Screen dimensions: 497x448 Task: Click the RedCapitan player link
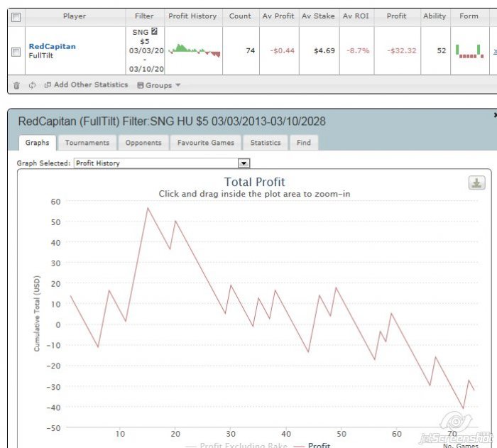[52, 46]
